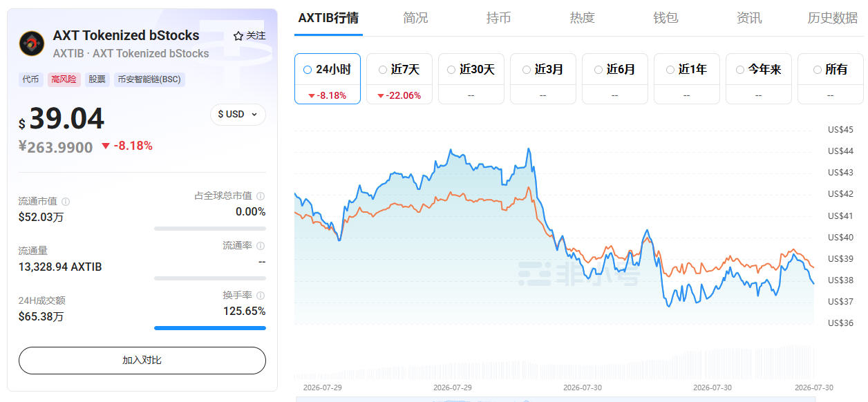The height and width of the screenshot is (402, 868).
Task: Switch to the 钱包 tab
Action: (666, 18)
